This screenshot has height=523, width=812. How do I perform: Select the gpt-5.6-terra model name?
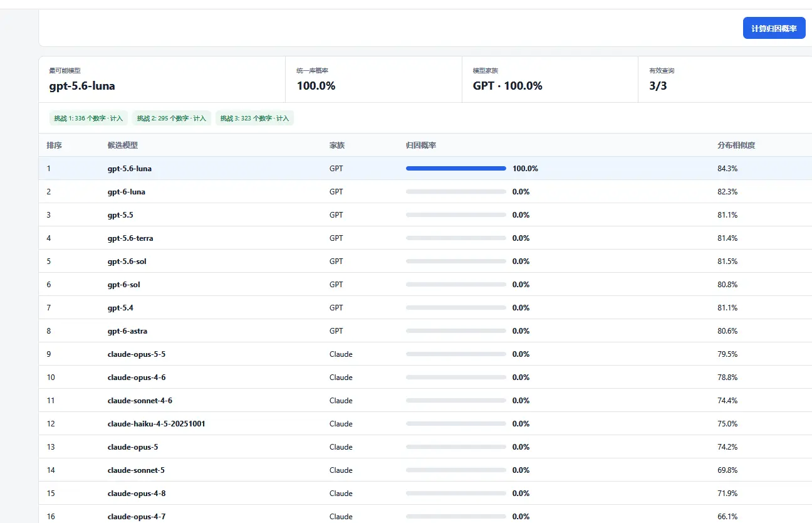point(130,238)
